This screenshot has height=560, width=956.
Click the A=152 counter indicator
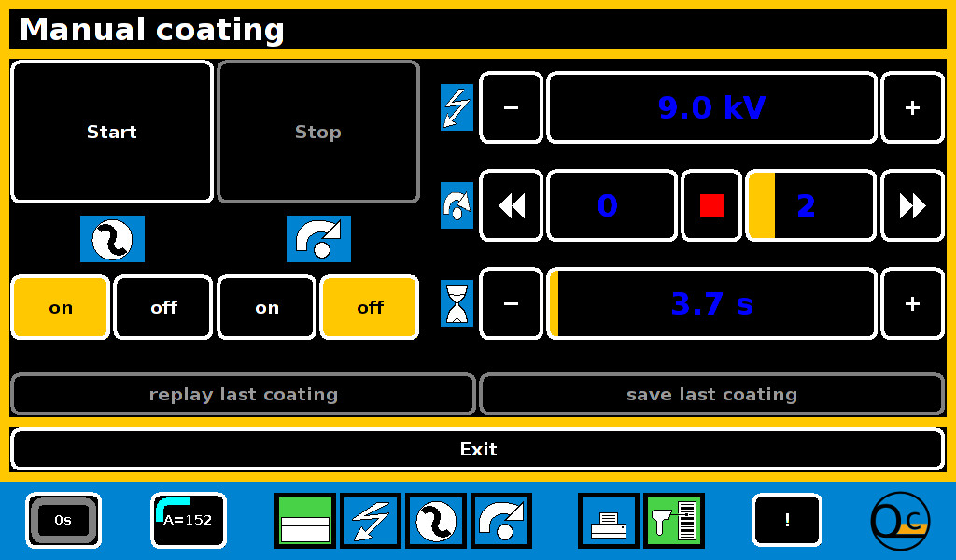pos(189,520)
